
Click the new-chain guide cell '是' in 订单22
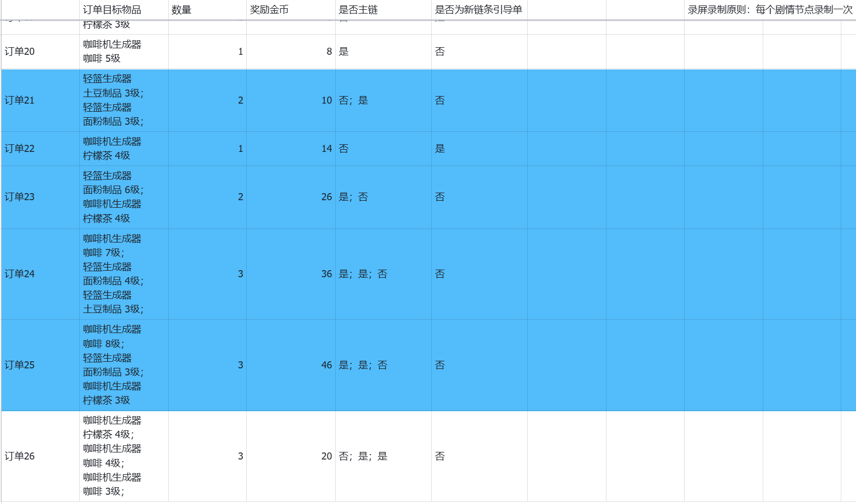[x=480, y=149]
